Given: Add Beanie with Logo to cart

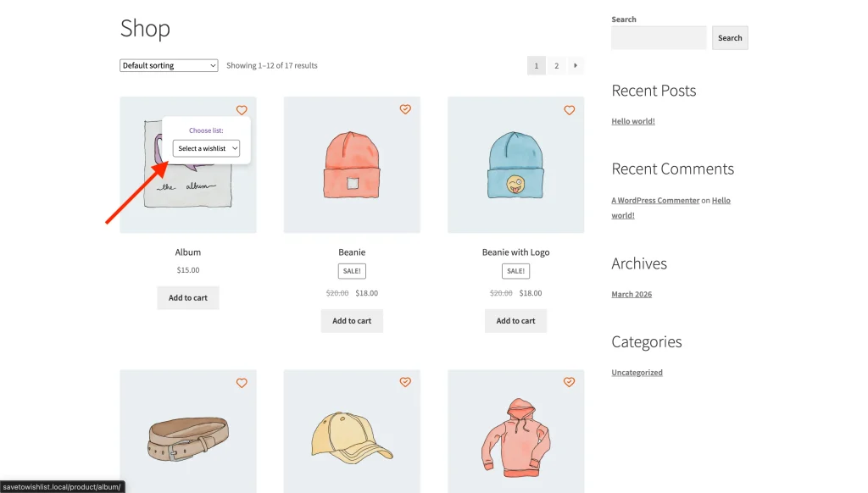Looking at the screenshot, I should (x=515, y=320).
